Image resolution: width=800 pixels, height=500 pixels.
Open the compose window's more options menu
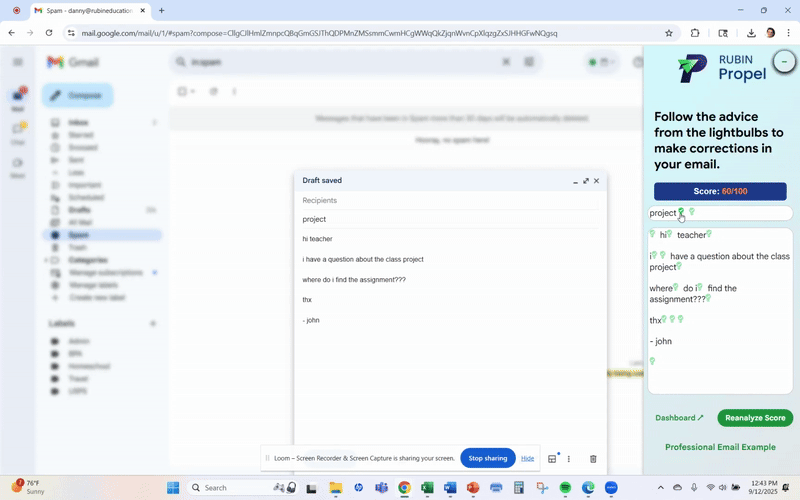569,458
